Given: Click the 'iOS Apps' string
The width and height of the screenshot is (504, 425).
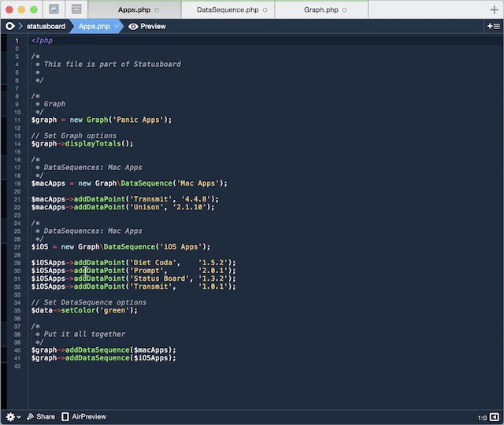Looking at the screenshot, I should [180, 246].
